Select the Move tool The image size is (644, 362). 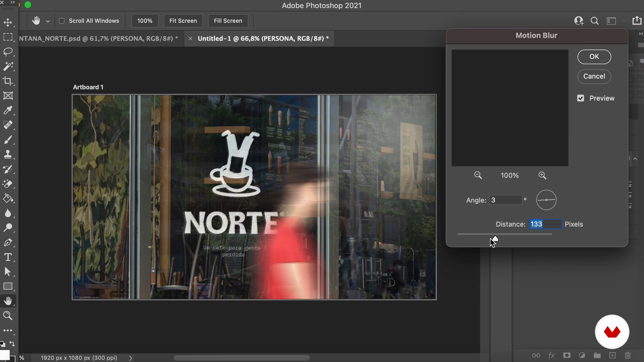(x=8, y=22)
